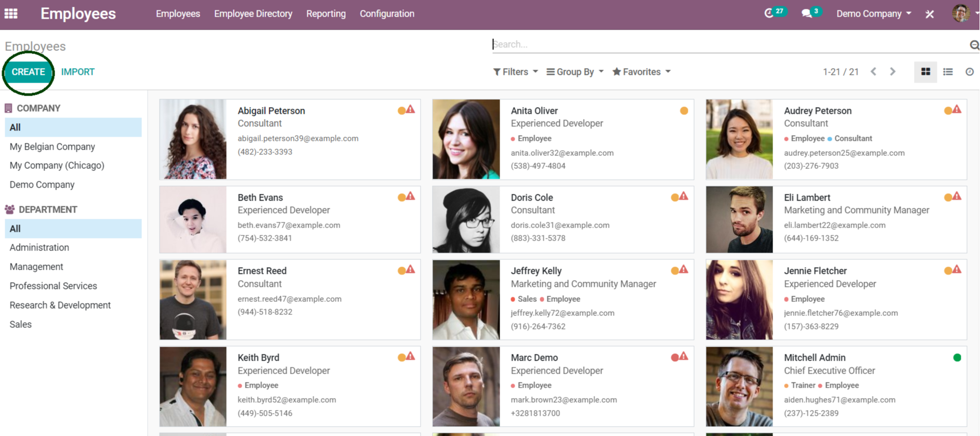This screenshot has height=436, width=980.
Task: Open the Employee Directory menu
Action: 253,14
